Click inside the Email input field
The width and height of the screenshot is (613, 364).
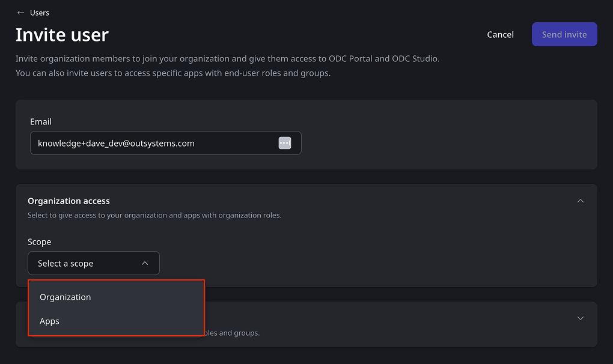pos(150,143)
